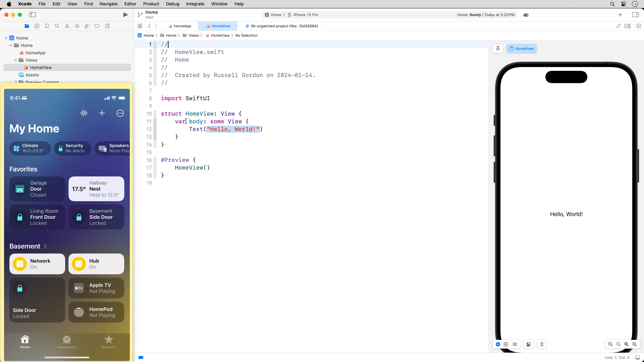Select the HomeView preview chip

(x=522, y=48)
